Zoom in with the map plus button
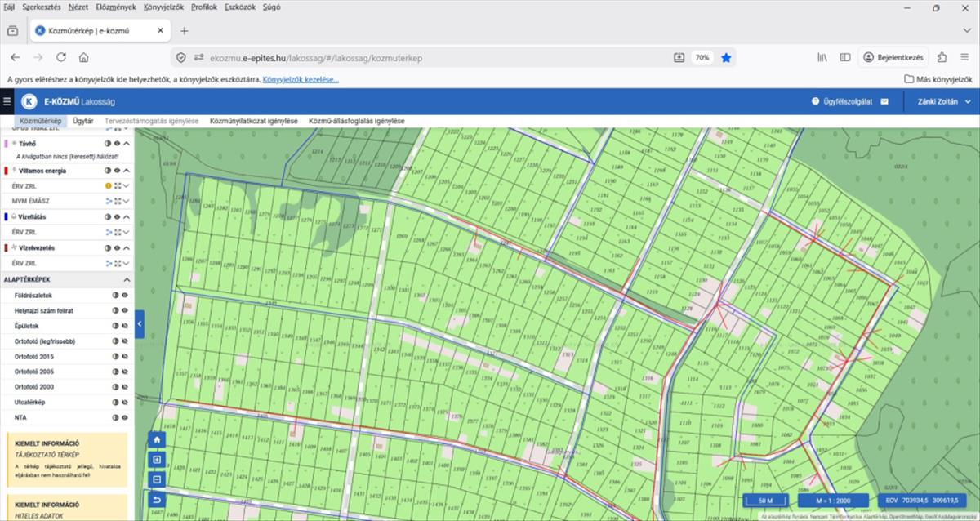This screenshot has width=980, height=521. coord(157,459)
